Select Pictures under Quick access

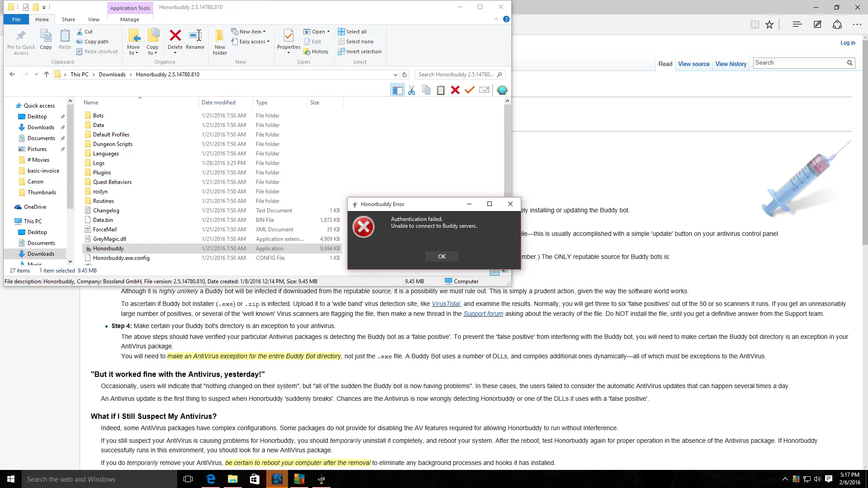pyautogui.click(x=37, y=149)
